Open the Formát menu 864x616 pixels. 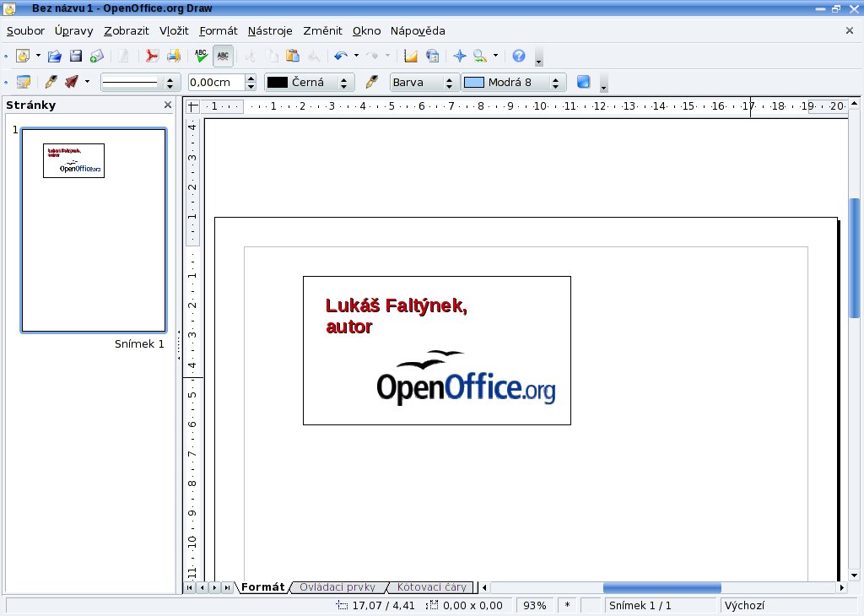pyautogui.click(x=219, y=31)
